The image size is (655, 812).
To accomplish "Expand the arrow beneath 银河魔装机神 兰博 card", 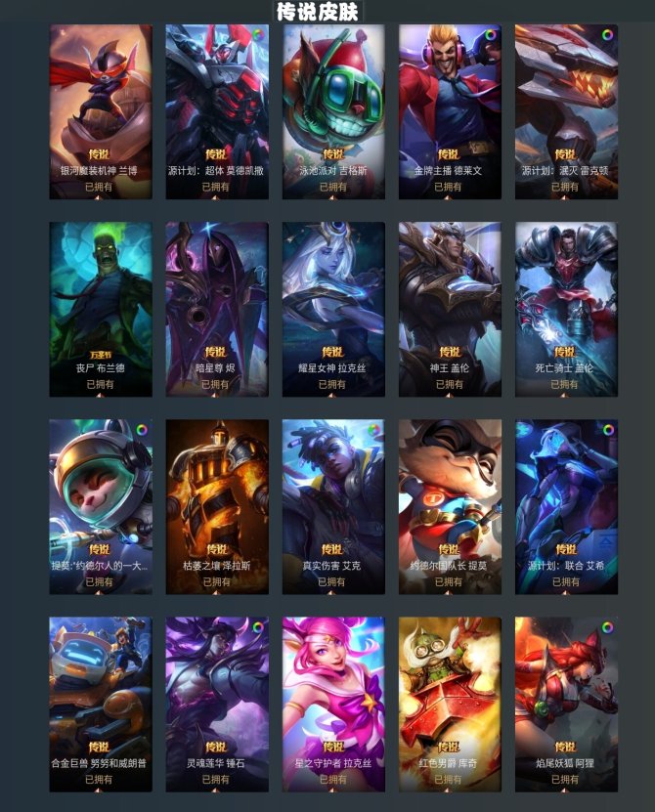I will click(99, 196).
